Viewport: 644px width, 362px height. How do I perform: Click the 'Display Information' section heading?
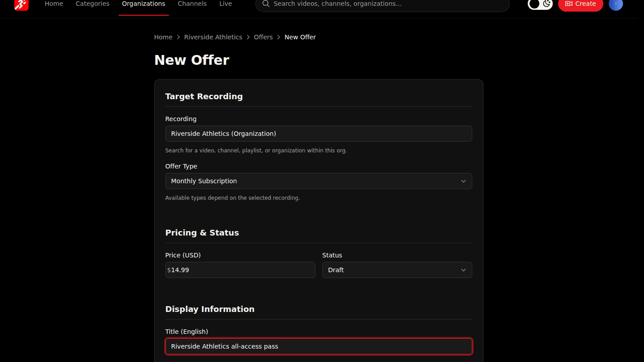(x=210, y=309)
